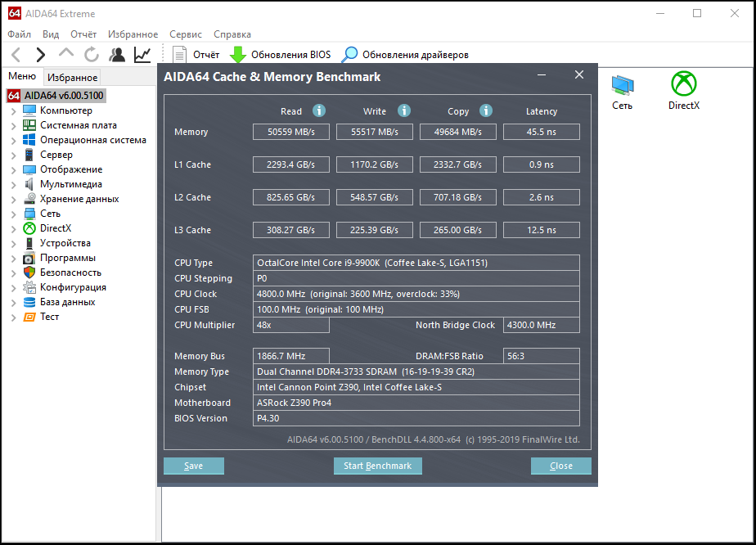756x545 pixels.
Task: Click the Memory Latency 45.5 ns field
Action: (542, 132)
